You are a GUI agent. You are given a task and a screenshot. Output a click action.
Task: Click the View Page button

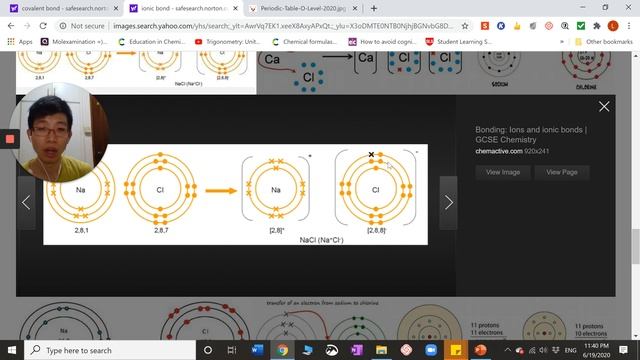click(x=562, y=172)
